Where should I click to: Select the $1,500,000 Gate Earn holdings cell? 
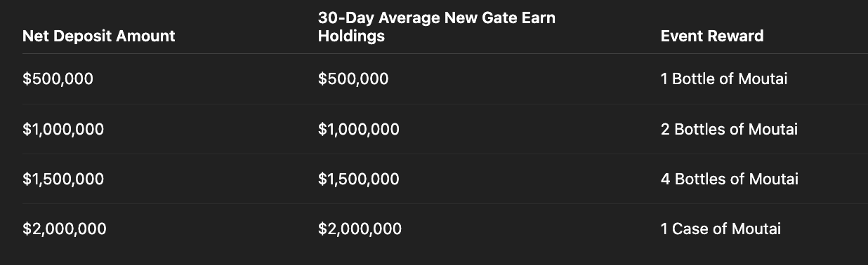pyautogui.click(x=358, y=179)
